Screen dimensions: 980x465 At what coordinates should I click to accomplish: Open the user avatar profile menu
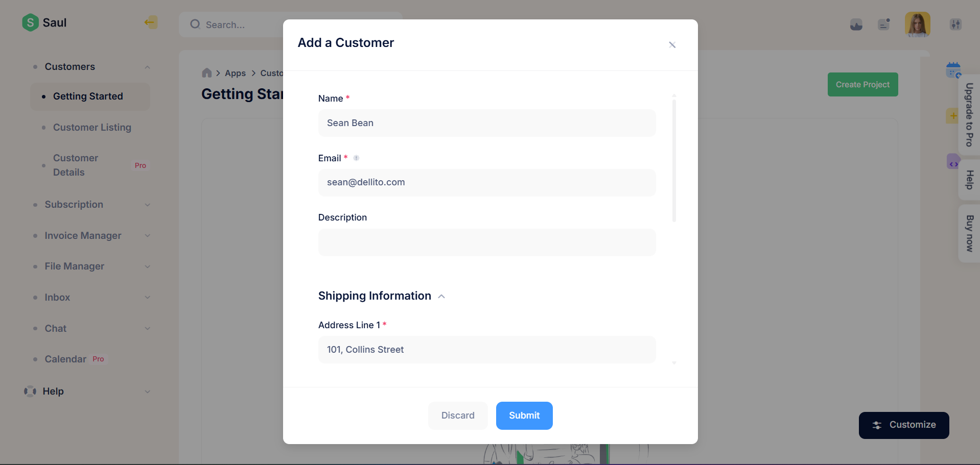[917, 25]
